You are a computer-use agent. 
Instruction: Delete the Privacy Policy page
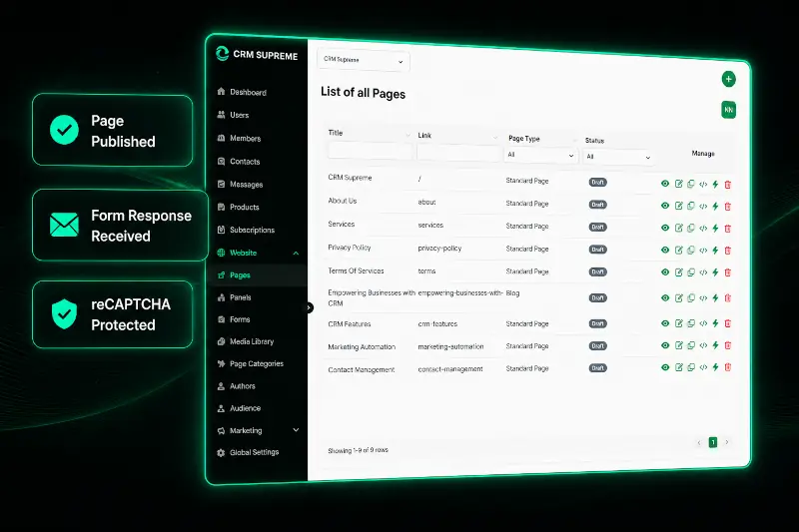point(728,250)
